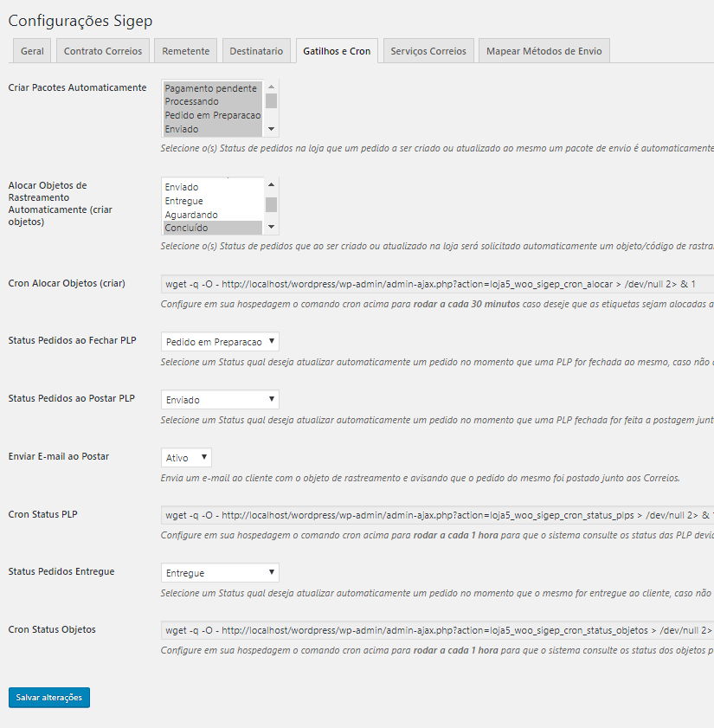Switch to the Geral tab

pyautogui.click(x=32, y=51)
